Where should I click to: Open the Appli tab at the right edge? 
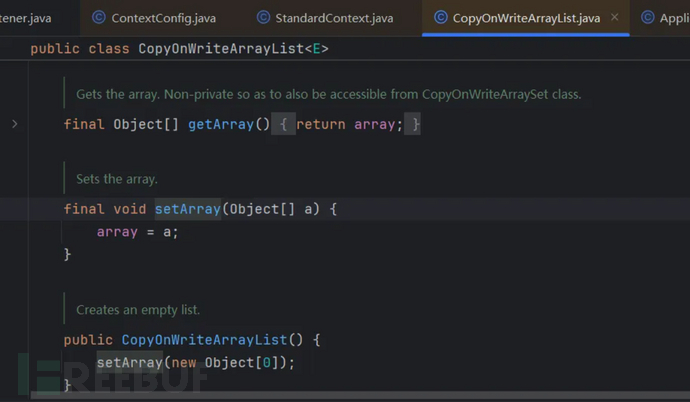tap(672, 18)
